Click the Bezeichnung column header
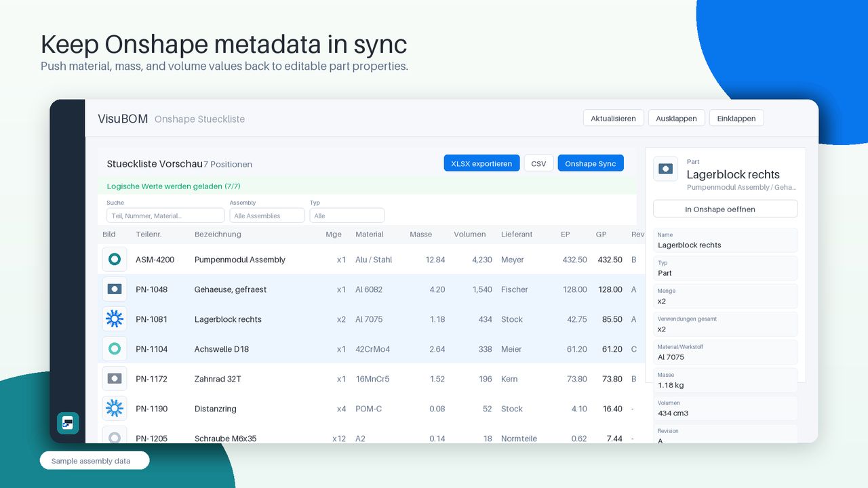This screenshot has width=868, height=488. (218, 235)
